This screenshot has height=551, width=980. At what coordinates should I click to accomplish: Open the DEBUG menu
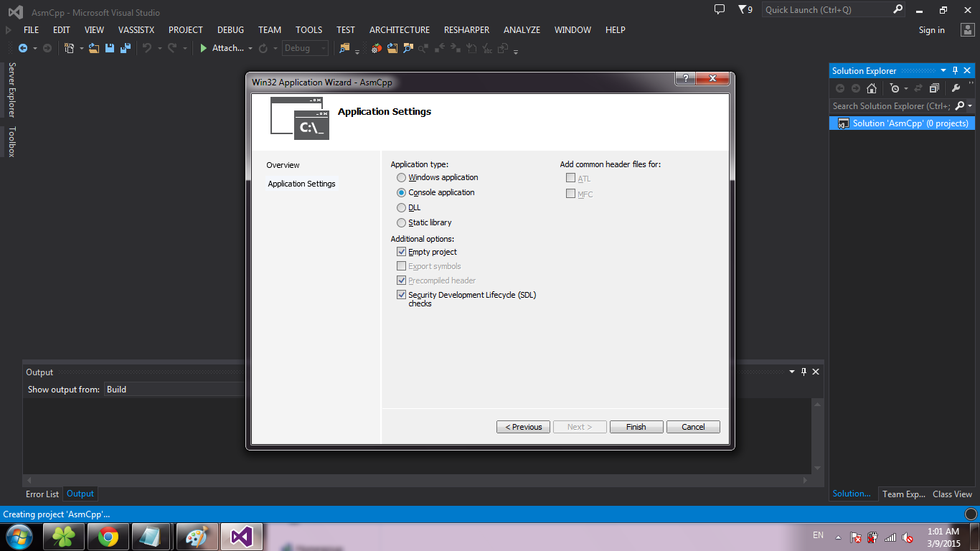(231, 29)
